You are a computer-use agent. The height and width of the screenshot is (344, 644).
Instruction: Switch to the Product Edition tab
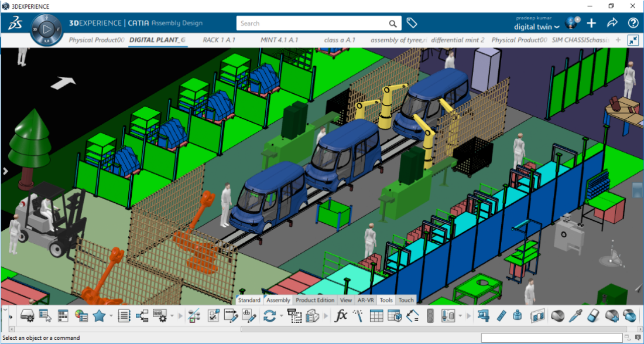(315, 300)
